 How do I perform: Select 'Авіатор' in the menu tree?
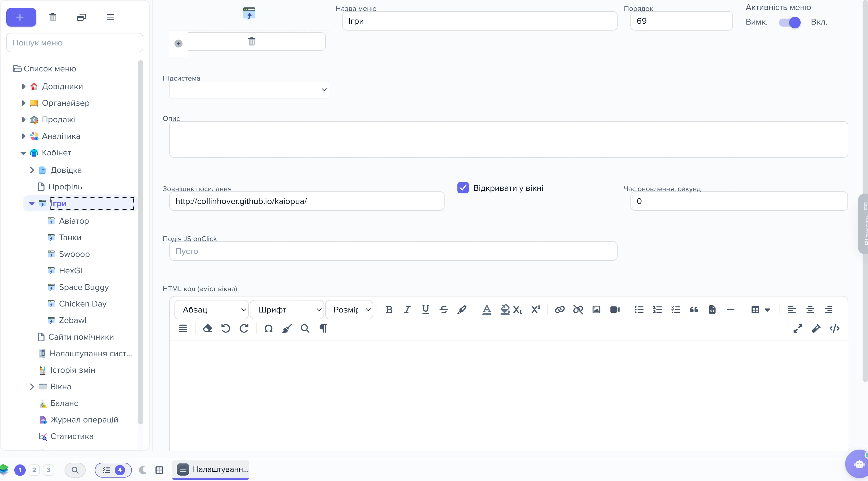coord(74,221)
